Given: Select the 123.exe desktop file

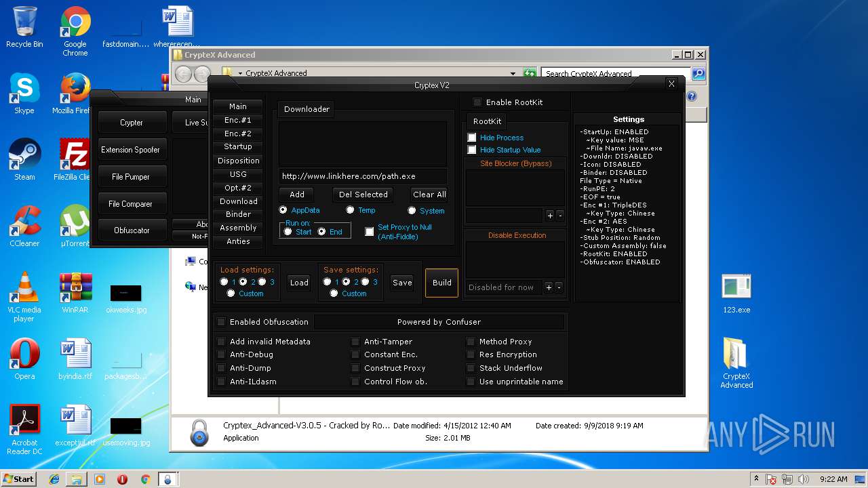Looking at the screenshot, I should [x=736, y=293].
